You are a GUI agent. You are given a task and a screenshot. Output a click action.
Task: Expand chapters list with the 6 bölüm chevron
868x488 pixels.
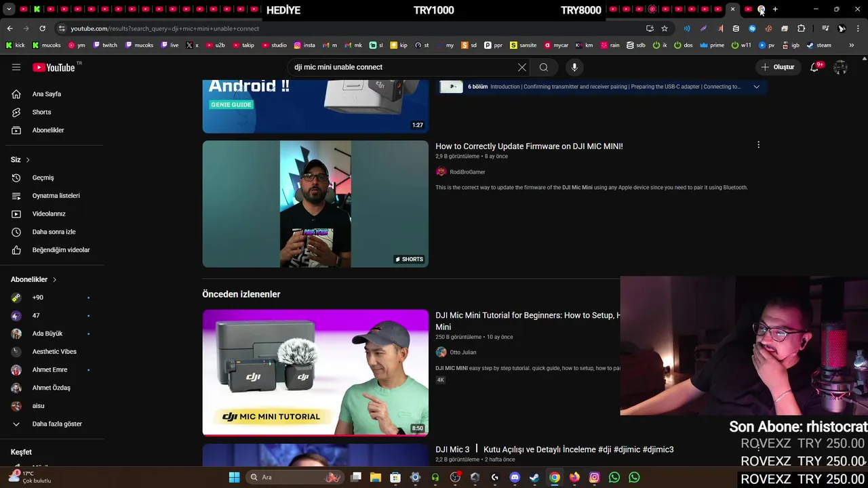pyautogui.click(x=756, y=87)
